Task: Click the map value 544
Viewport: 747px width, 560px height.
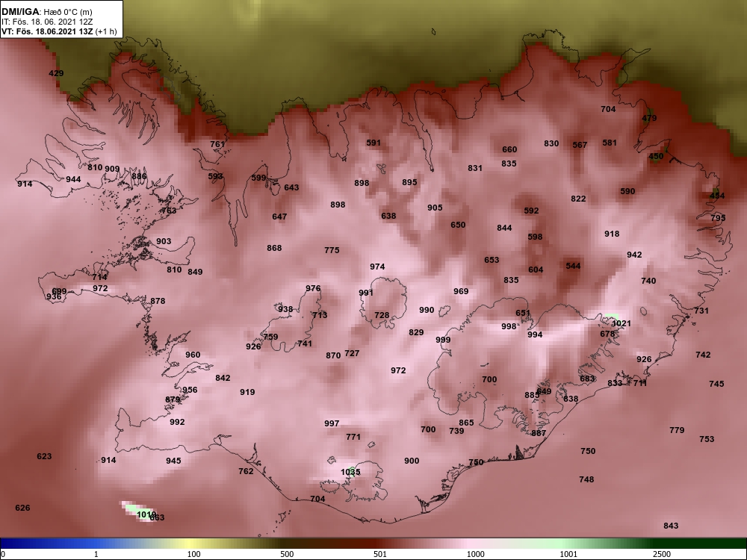Action: 573,266
